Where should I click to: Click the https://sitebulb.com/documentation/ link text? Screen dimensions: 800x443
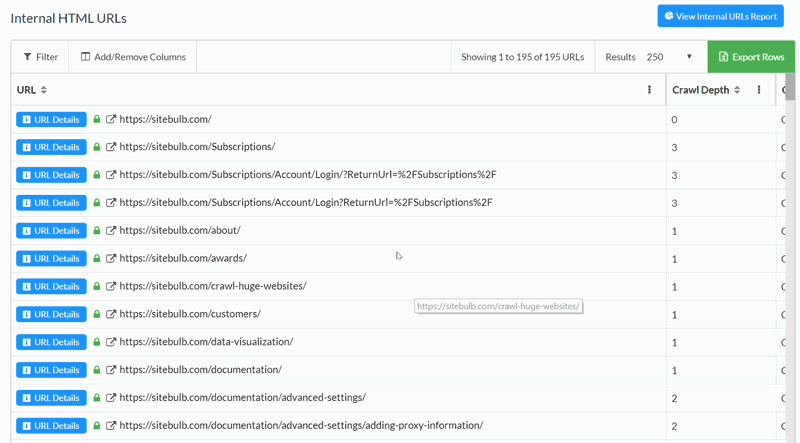click(201, 370)
